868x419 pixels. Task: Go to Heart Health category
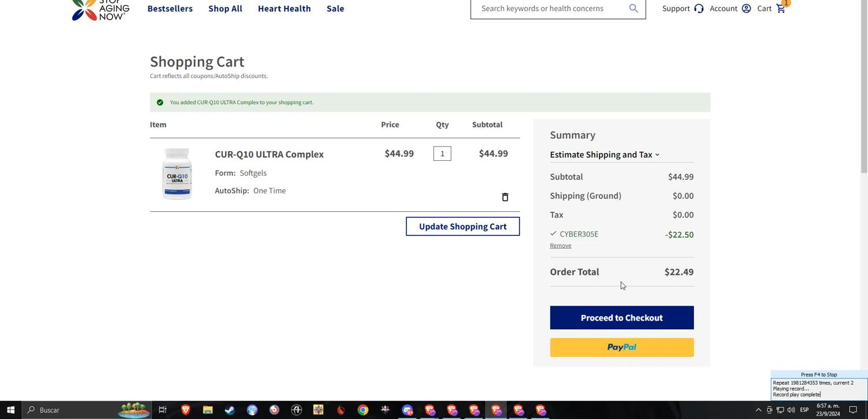(284, 9)
